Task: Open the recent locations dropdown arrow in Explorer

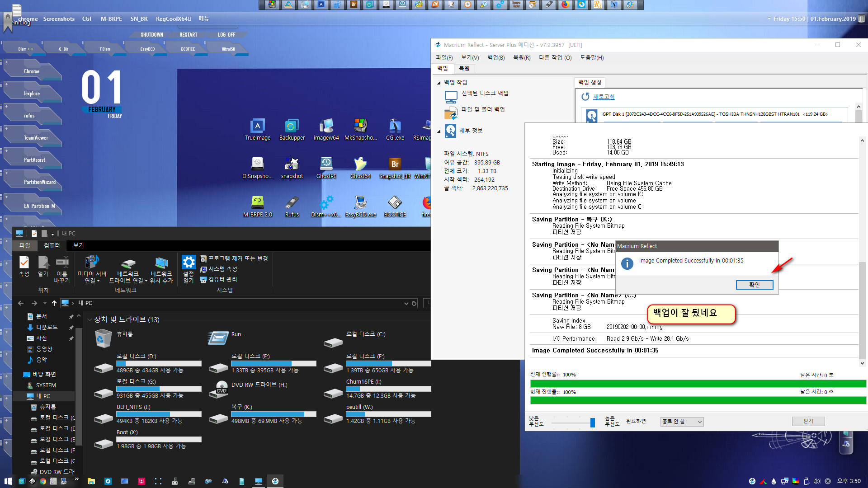Action: [44, 303]
